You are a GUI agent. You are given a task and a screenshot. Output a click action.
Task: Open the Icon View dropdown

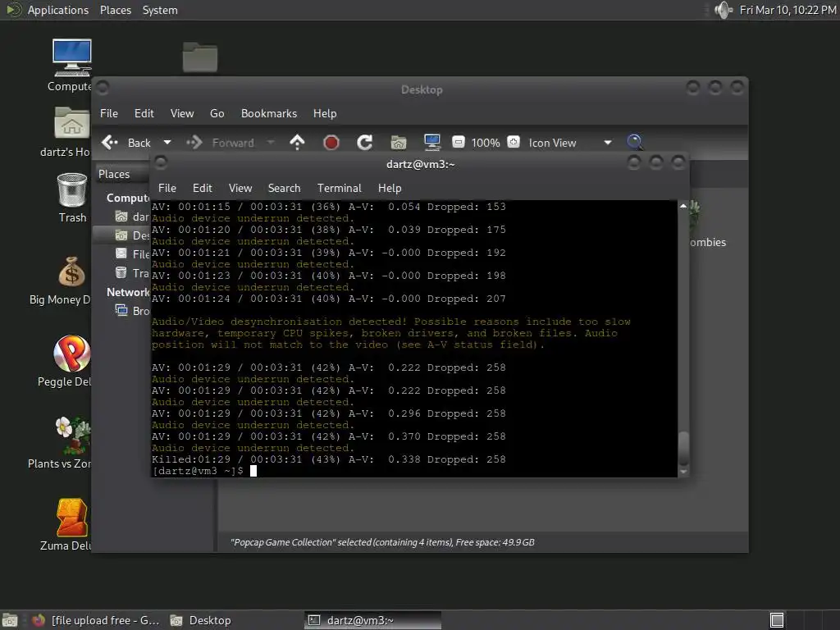coord(570,143)
